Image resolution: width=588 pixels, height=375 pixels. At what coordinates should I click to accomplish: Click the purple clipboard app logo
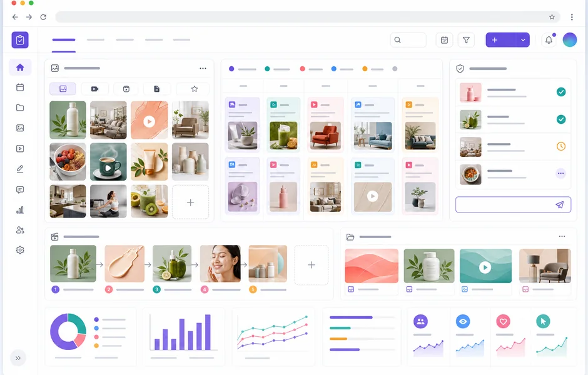point(20,40)
